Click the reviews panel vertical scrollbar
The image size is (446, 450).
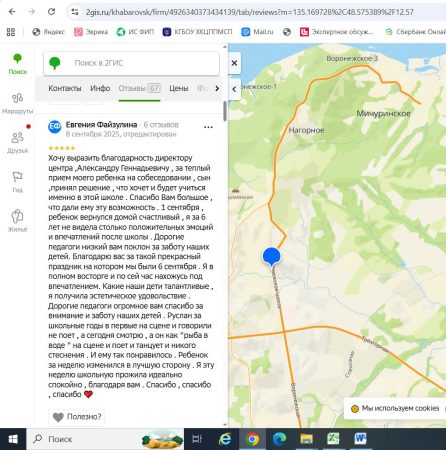click(225, 111)
